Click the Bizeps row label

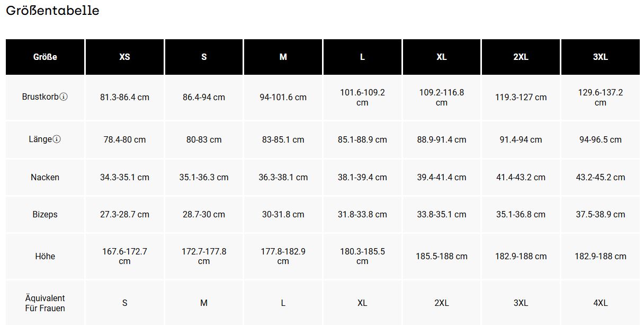point(45,215)
